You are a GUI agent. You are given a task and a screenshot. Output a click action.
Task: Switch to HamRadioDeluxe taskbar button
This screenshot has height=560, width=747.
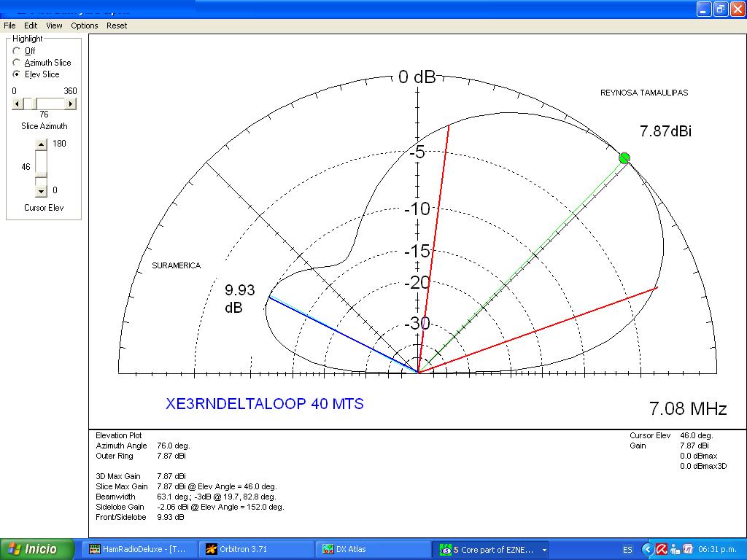point(138,549)
